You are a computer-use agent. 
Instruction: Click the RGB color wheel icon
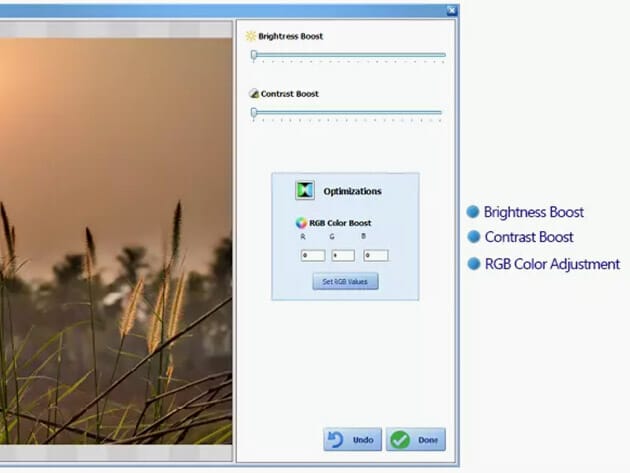coord(301,223)
